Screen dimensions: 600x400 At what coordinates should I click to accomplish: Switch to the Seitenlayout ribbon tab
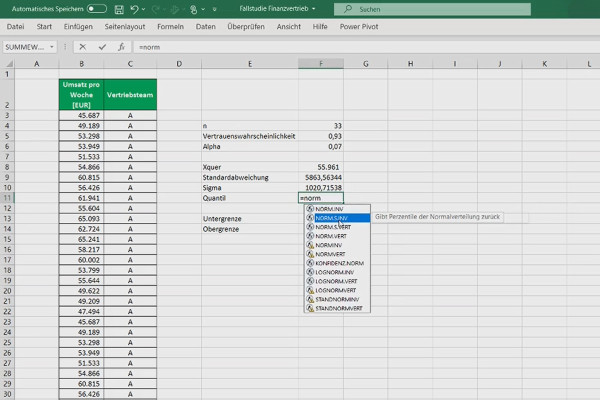(x=125, y=26)
